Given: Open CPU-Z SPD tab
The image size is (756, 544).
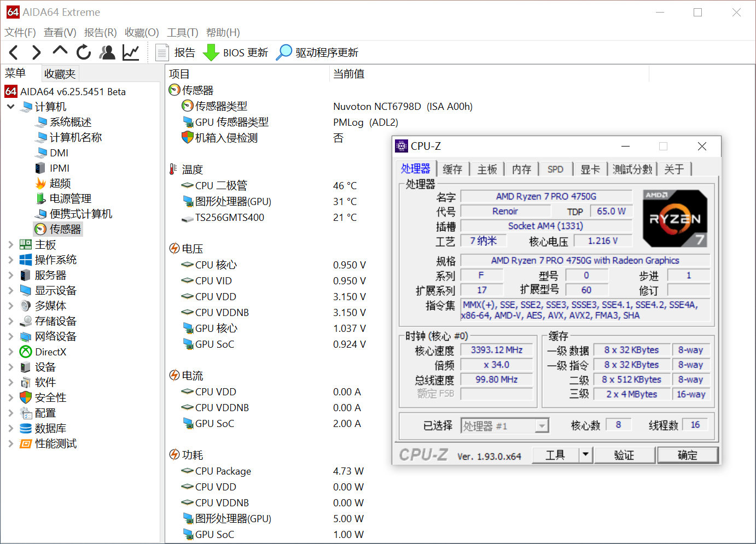Looking at the screenshot, I should coord(555,169).
